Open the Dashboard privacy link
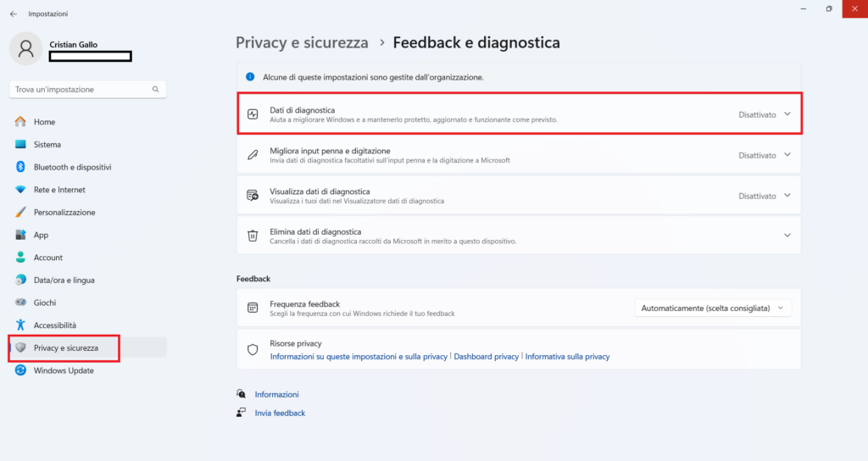Viewport: 868px width, 461px height. [486, 357]
